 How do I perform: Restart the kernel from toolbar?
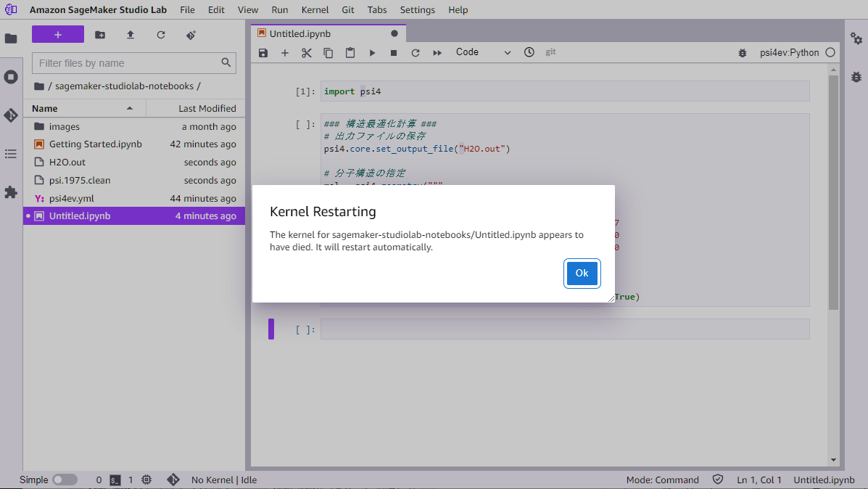click(416, 53)
